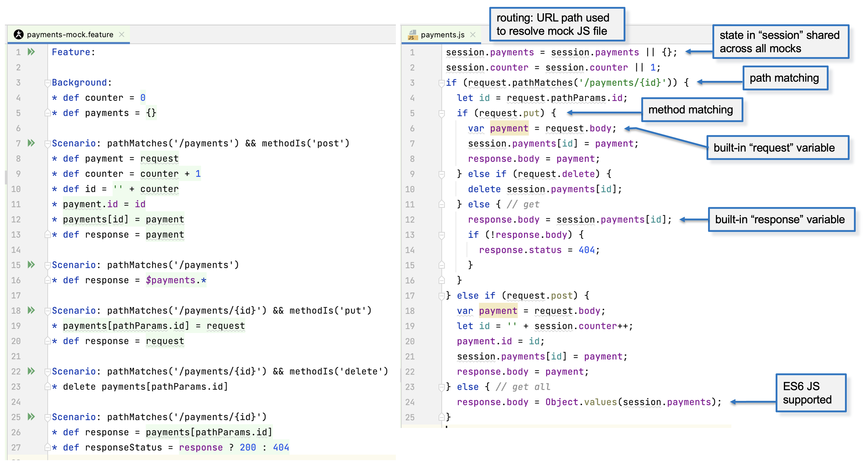Image resolution: width=868 pixels, height=469 pixels.
Task: Click the '// get all' comment in payments.js
Action: [x=523, y=387]
